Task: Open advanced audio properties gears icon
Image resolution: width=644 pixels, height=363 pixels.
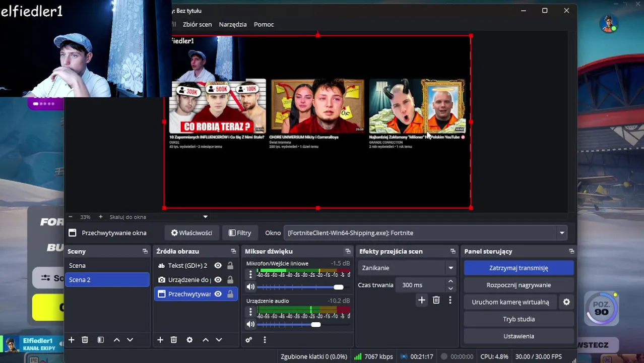Action: 248,340
